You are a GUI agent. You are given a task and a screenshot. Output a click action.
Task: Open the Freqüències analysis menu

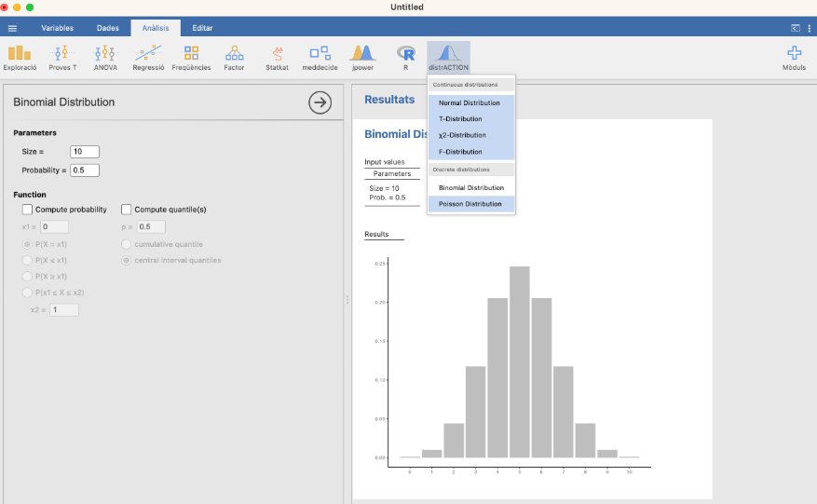191,58
